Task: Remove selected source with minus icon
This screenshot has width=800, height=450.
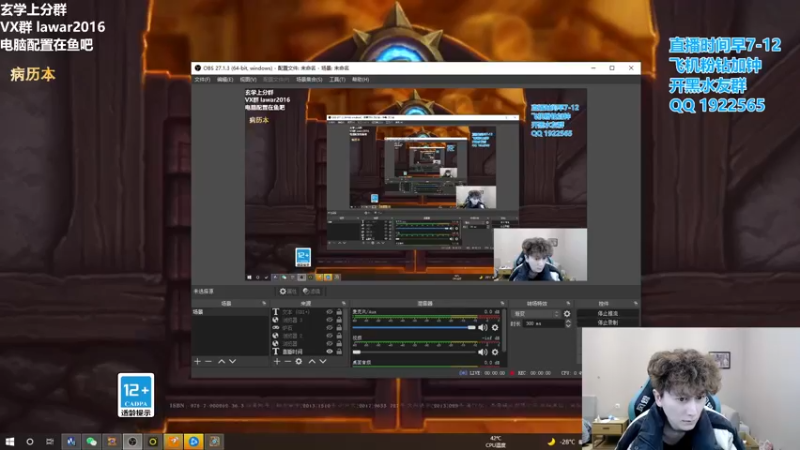Action: [x=287, y=361]
